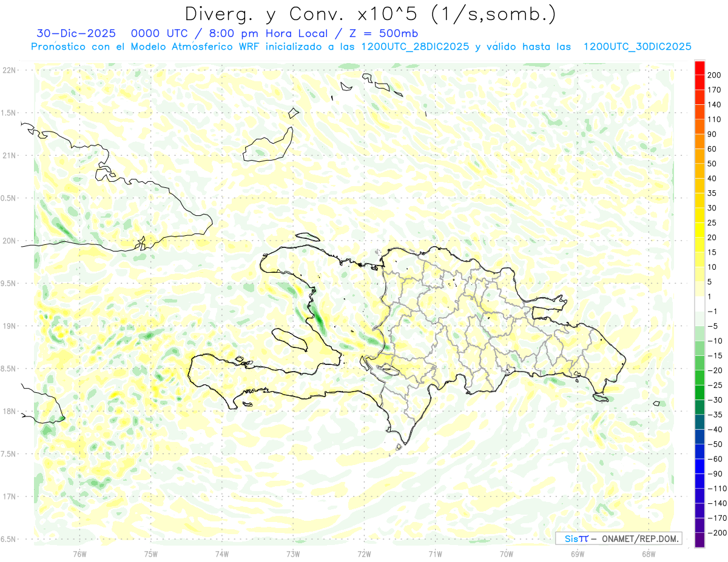Click the green colorbar segment between -25 and -20
This screenshot has width=728, height=562.
699,378
